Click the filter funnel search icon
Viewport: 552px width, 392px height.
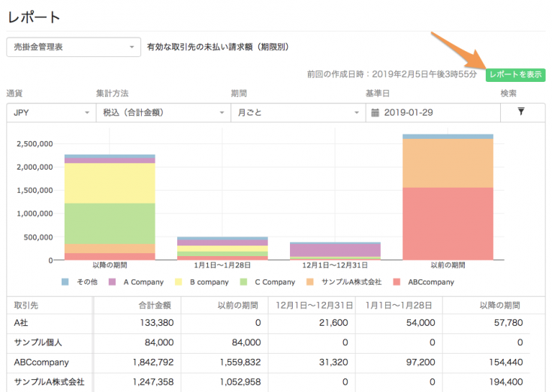tap(521, 112)
